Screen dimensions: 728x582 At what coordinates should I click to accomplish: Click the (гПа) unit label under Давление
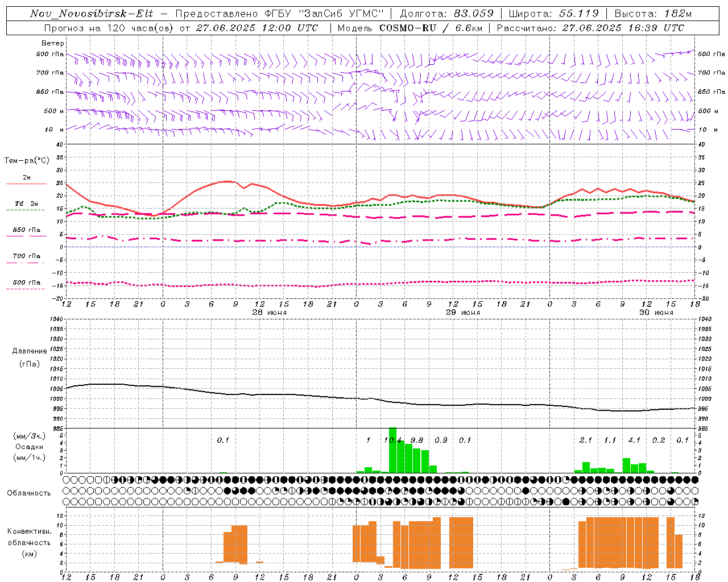[x=30, y=364]
